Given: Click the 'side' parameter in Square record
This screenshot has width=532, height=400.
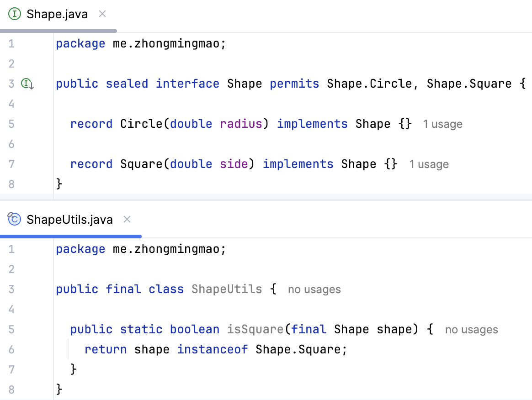Looking at the screenshot, I should coord(234,164).
